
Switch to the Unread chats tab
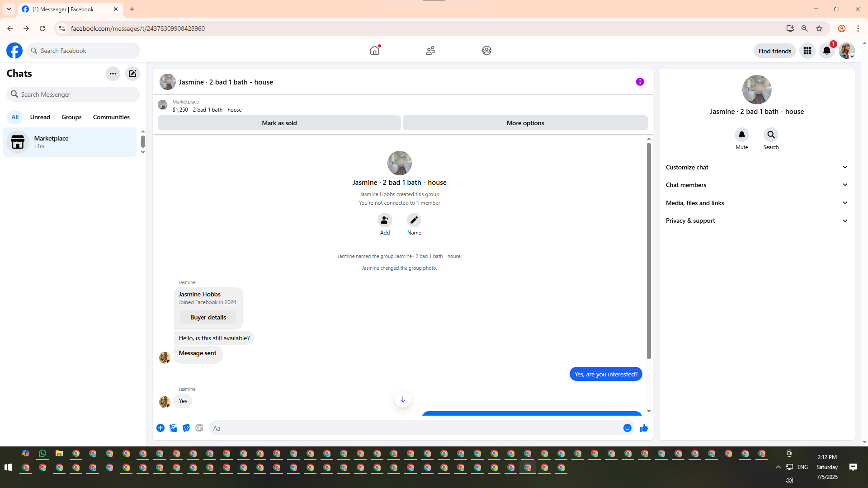(x=40, y=117)
